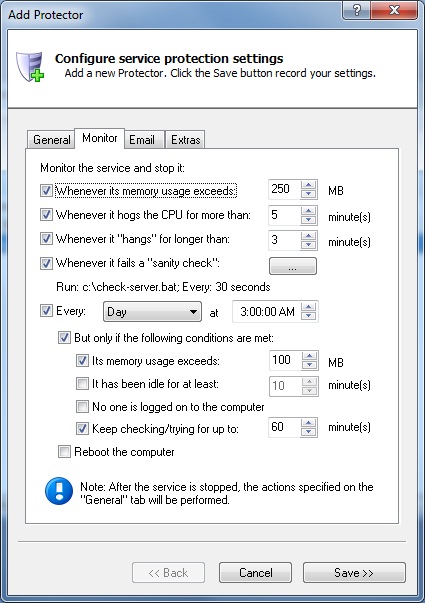Increase the 100 MB condition spinner
The image size is (425, 603).
click(309, 356)
